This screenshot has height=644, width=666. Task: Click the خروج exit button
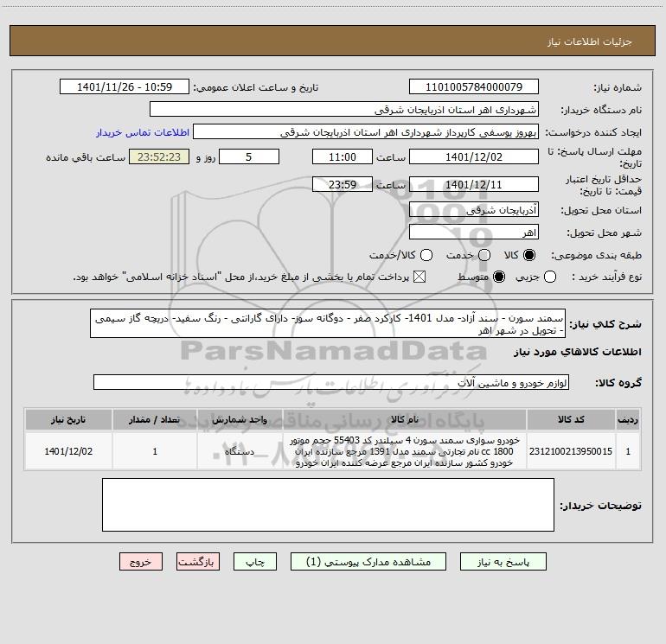point(141,562)
